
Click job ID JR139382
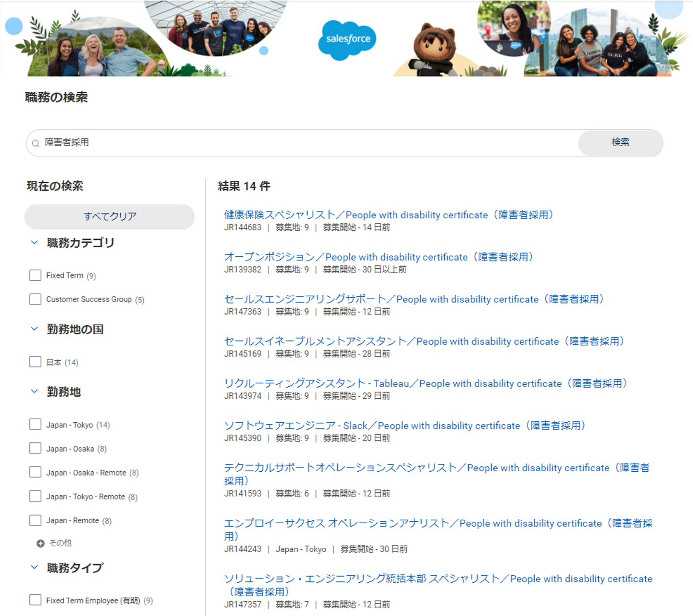pos(243,270)
